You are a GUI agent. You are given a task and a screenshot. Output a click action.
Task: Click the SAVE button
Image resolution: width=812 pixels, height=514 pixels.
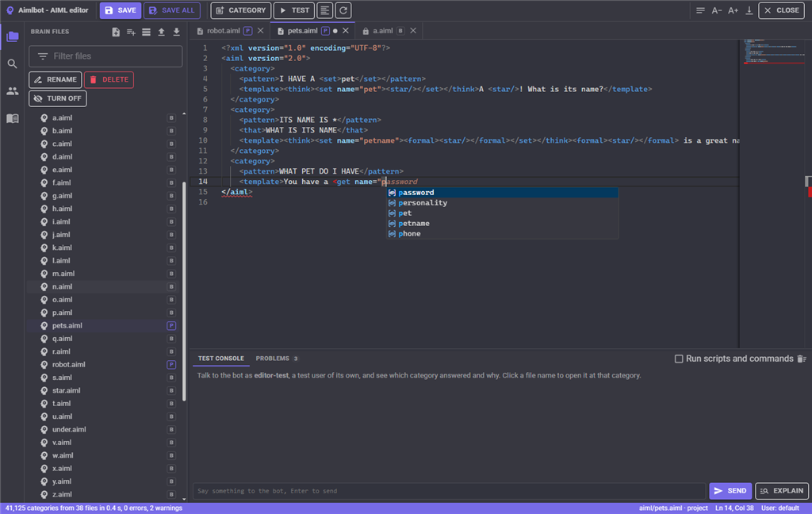[121, 10]
